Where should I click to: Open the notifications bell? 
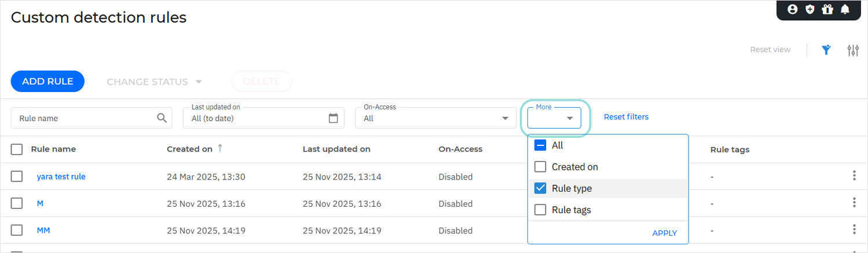[845, 9]
